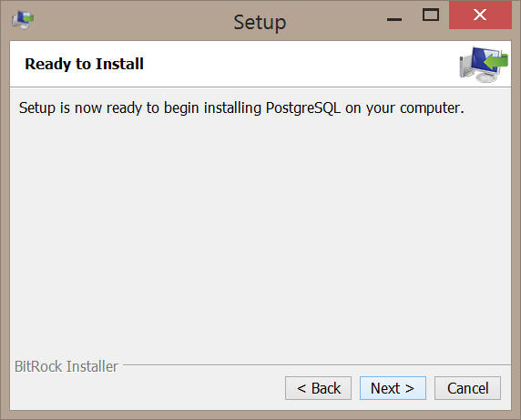The width and height of the screenshot is (521, 420).
Task: Cancel the PostgreSQL setup
Action: coord(467,388)
